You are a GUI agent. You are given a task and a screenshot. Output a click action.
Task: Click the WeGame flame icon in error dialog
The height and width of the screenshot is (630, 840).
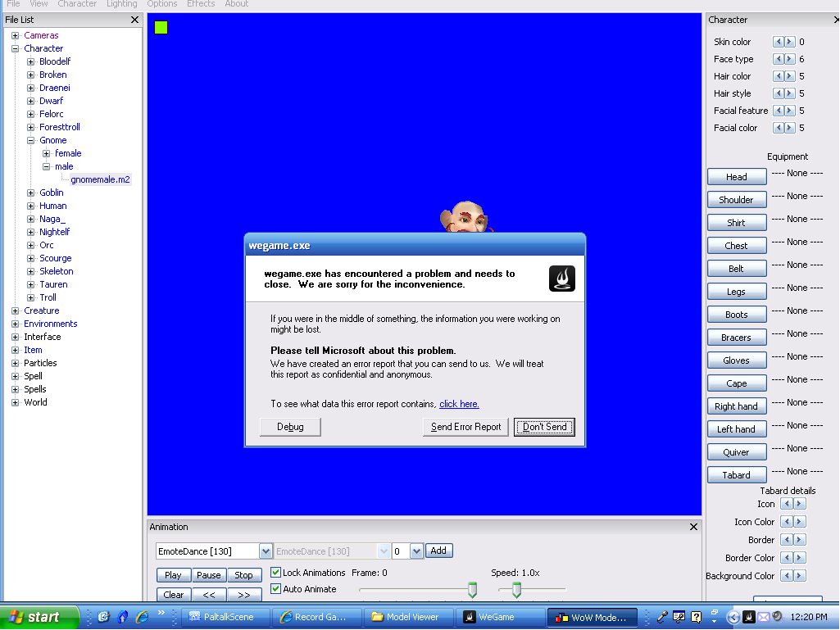[x=562, y=279]
